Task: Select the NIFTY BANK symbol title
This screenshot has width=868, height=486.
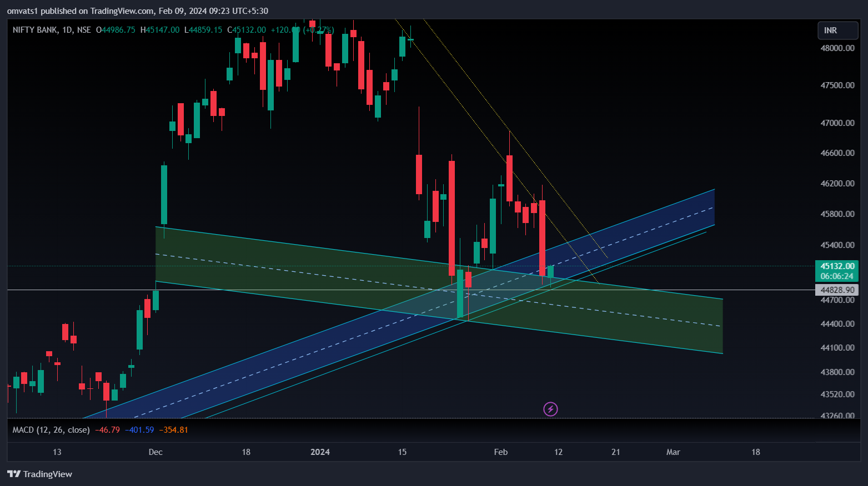Action: click(34, 30)
